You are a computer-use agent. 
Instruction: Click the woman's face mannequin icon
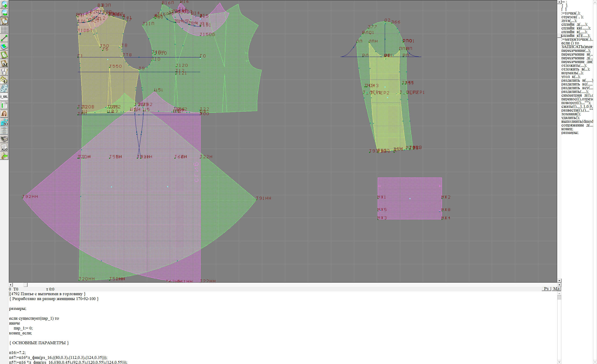tap(4, 114)
